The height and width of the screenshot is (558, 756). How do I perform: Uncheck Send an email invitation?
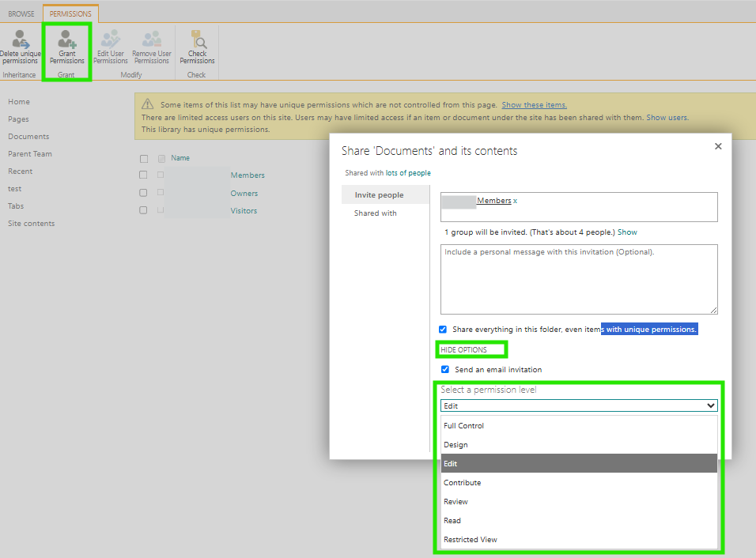pos(445,370)
